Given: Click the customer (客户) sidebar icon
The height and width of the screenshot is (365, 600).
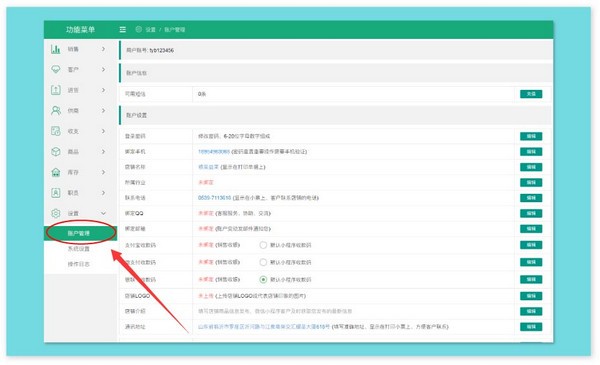Looking at the screenshot, I should click(56, 69).
